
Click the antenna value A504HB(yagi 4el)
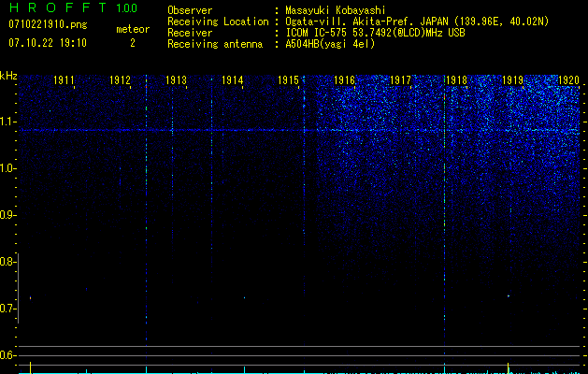point(330,44)
